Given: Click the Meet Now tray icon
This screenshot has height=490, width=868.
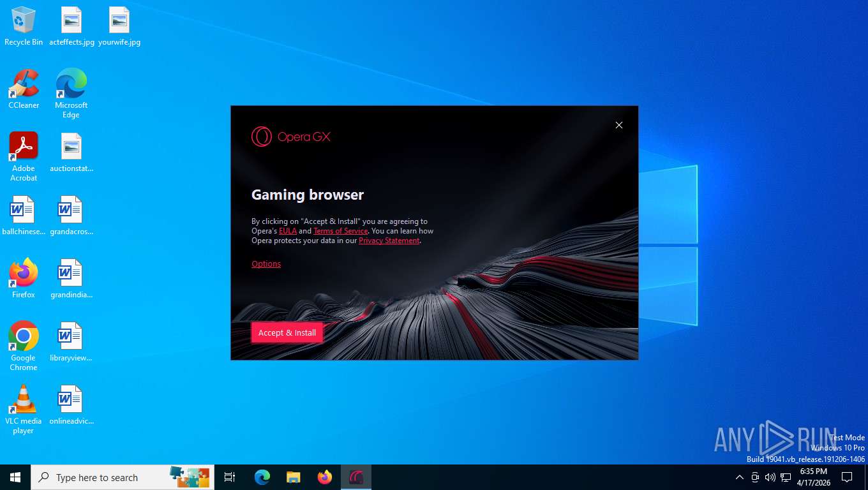Looking at the screenshot, I should tap(755, 477).
